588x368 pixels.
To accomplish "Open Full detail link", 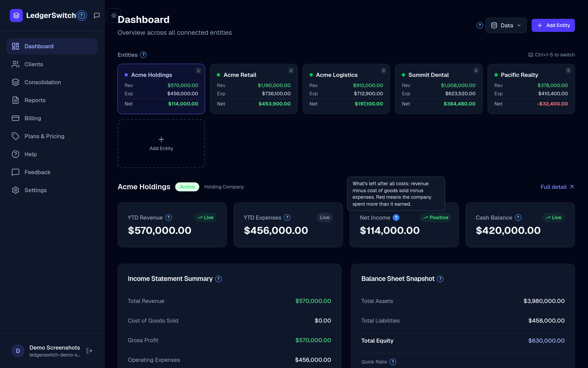I will click(x=557, y=187).
